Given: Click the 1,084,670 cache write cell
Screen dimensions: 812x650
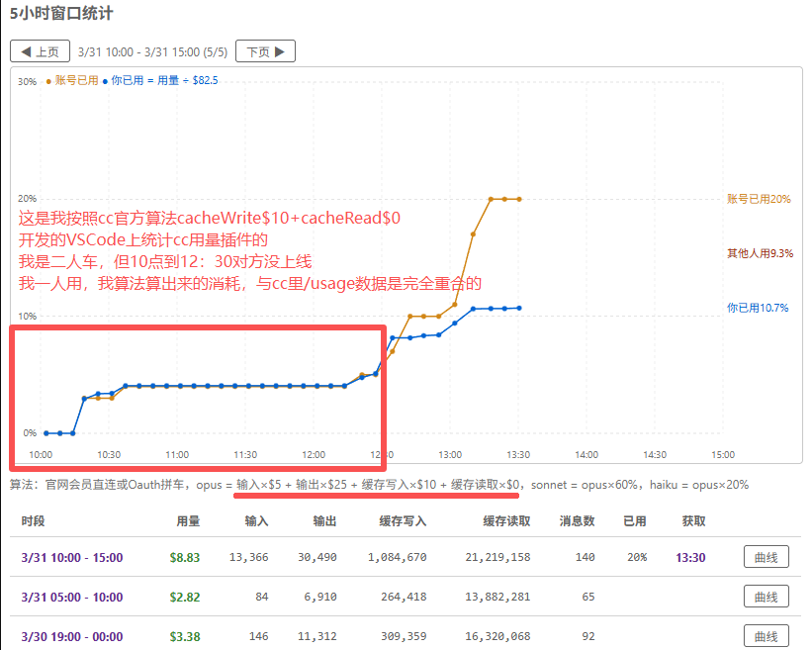Looking at the screenshot, I should click(x=398, y=557).
